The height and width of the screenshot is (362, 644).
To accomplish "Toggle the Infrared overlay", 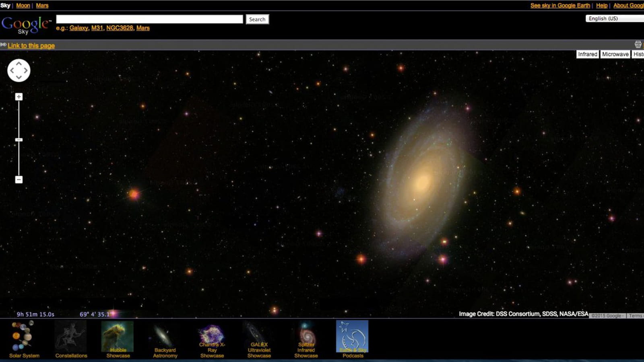I will tap(588, 54).
